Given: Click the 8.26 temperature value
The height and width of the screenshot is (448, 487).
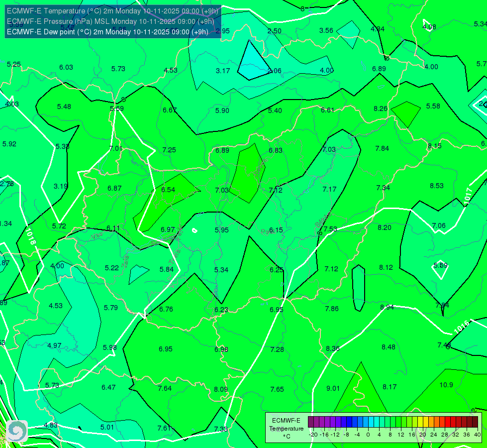Looking at the screenshot, I should (381, 109).
